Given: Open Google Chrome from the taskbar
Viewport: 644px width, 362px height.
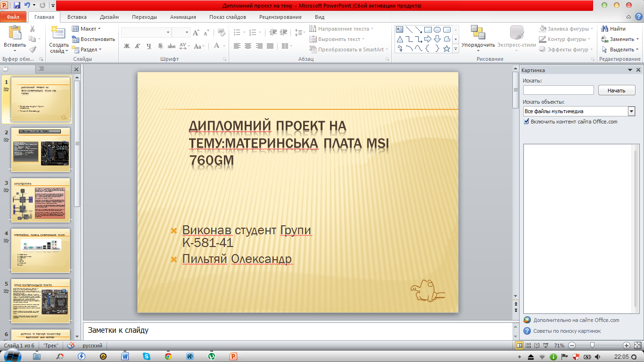Looking at the screenshot, I should pos(168,356).
